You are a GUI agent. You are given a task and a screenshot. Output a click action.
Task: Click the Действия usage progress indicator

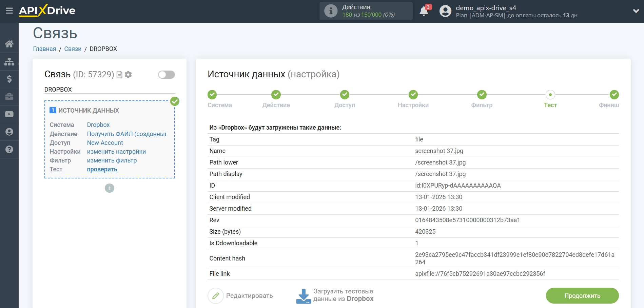click(366, 11)
